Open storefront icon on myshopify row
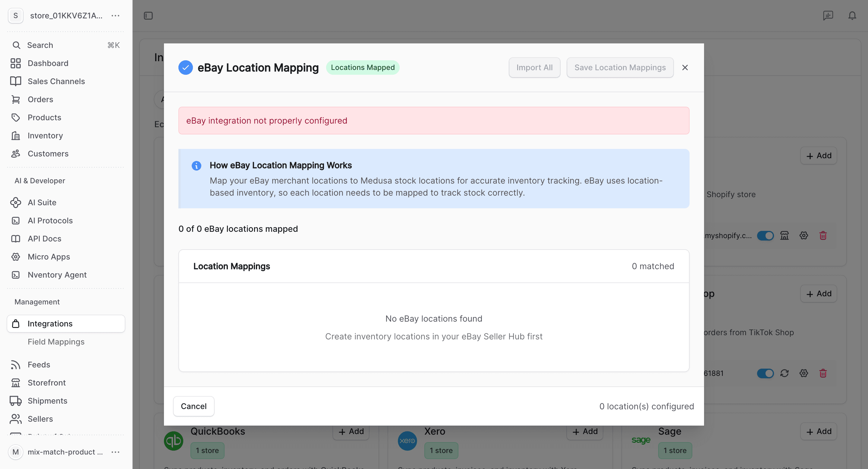Viewport: 868px width, 469px height. tap(785, 235)
